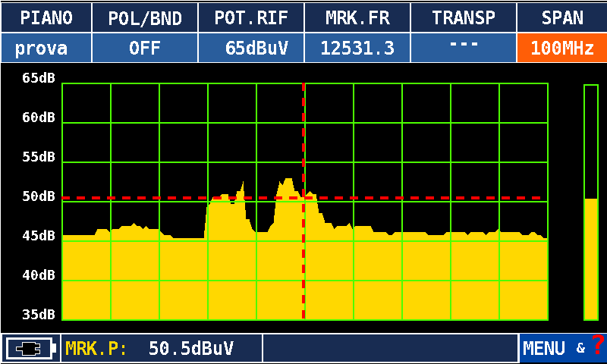Click the empty status field beside MRK.P
The width and height of the screenshot is (607, 364).
(390, 349)
